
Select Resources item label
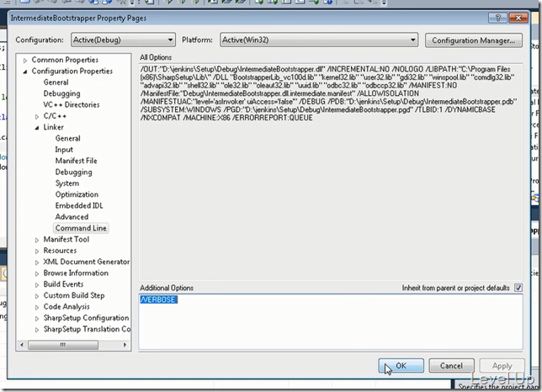click(x=60, y=251)
